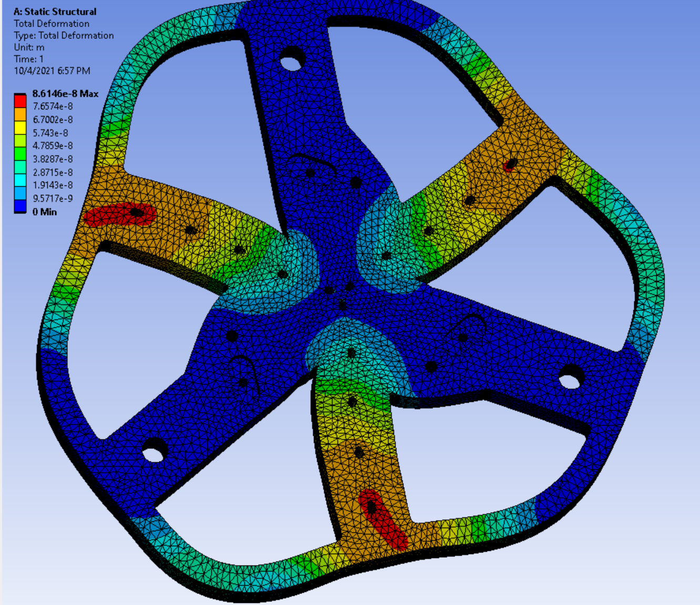Image resolution: width=700 pixels, height=605 pixels.
Task: Select the '1.9143e-8' legend value
Action: click(x=53, y=185)
